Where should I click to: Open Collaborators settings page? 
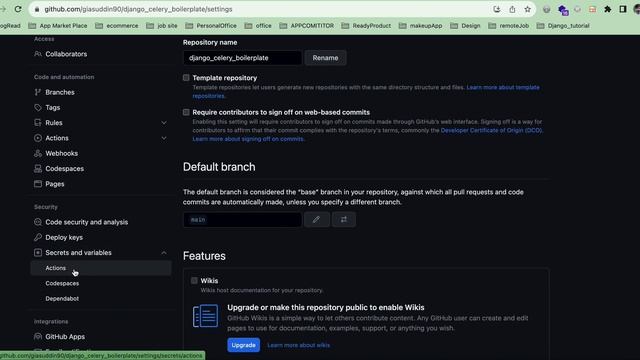(66, 54)
